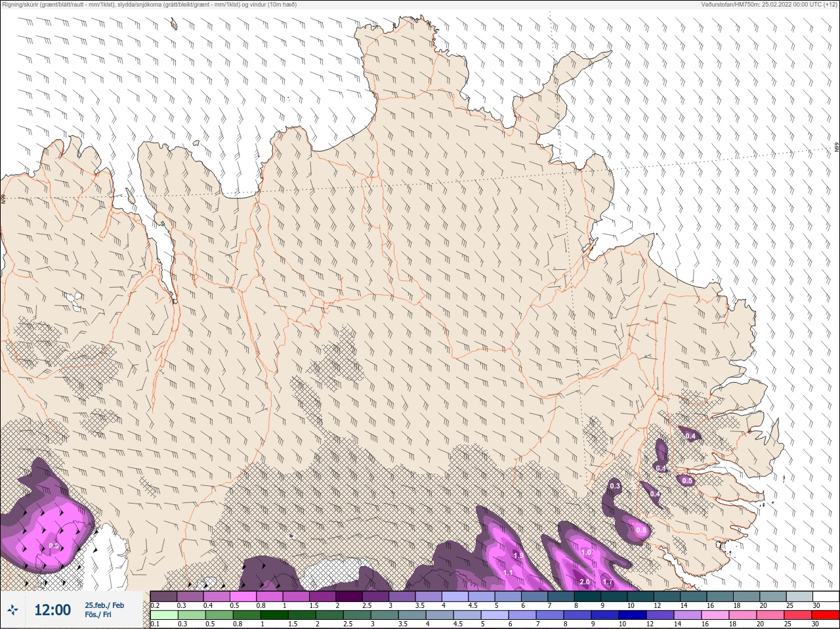The height and width of the screenshot is (629, 840).
Task: Pick the deep blue 9–10 rain legend swatch
Action: [604, 615]
